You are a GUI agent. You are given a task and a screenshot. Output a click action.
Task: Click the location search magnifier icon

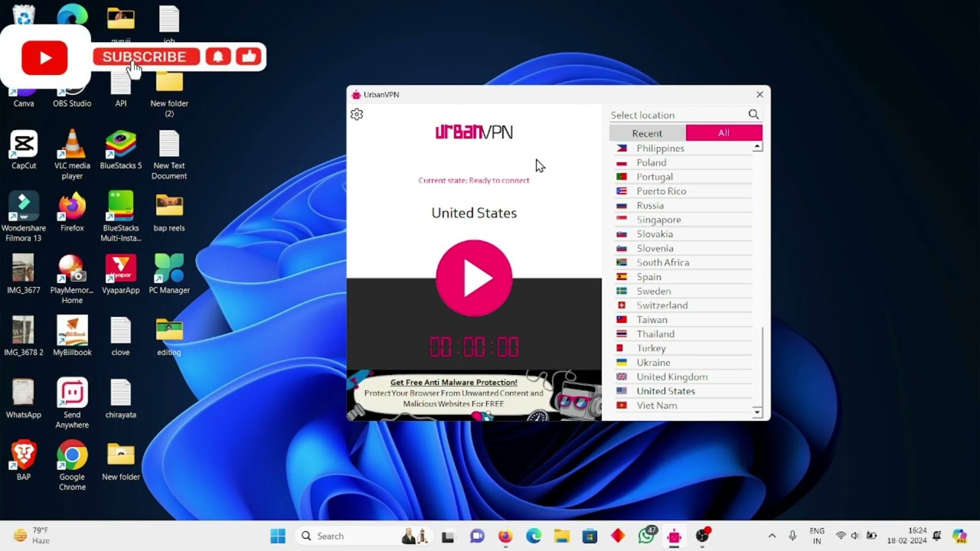click(x=753, y=115)
